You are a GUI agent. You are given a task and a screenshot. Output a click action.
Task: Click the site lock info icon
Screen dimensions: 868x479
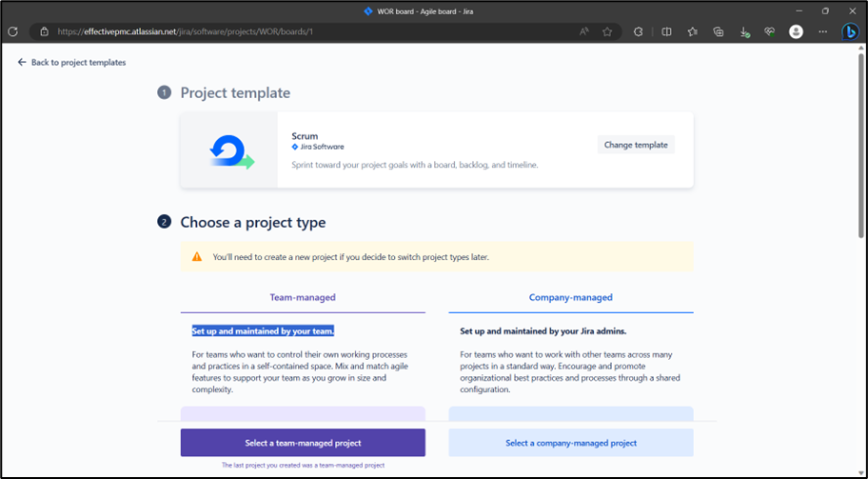coord(45,31)
